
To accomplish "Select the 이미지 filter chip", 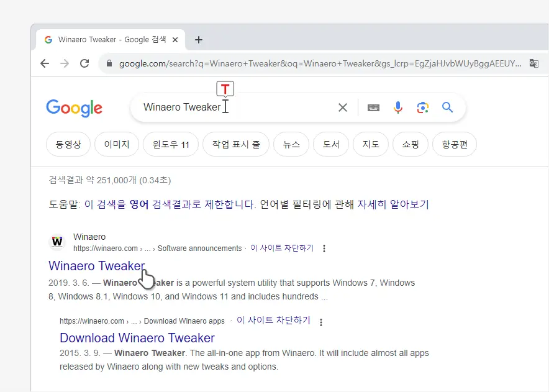I will 117,144.
